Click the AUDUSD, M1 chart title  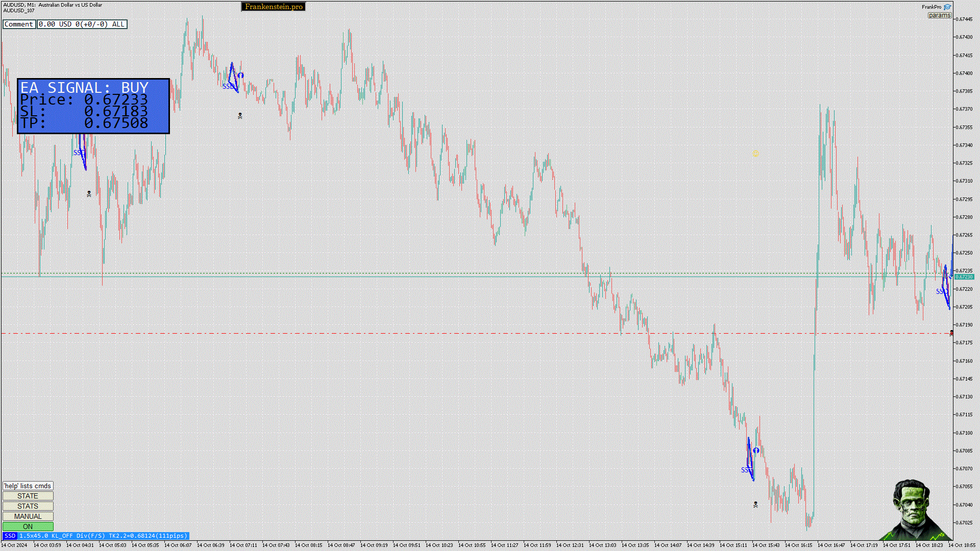[x=53, y=5]
